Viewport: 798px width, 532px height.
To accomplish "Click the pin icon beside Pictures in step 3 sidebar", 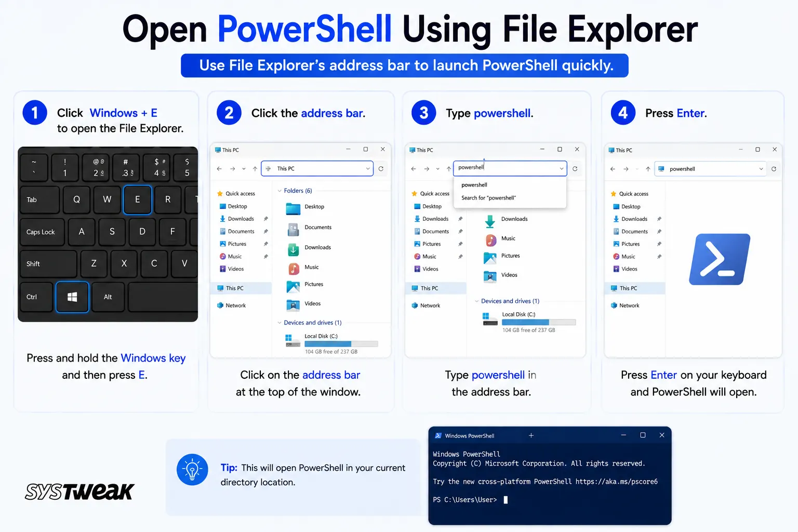I will pyautogui.click(x=460, y=244).
